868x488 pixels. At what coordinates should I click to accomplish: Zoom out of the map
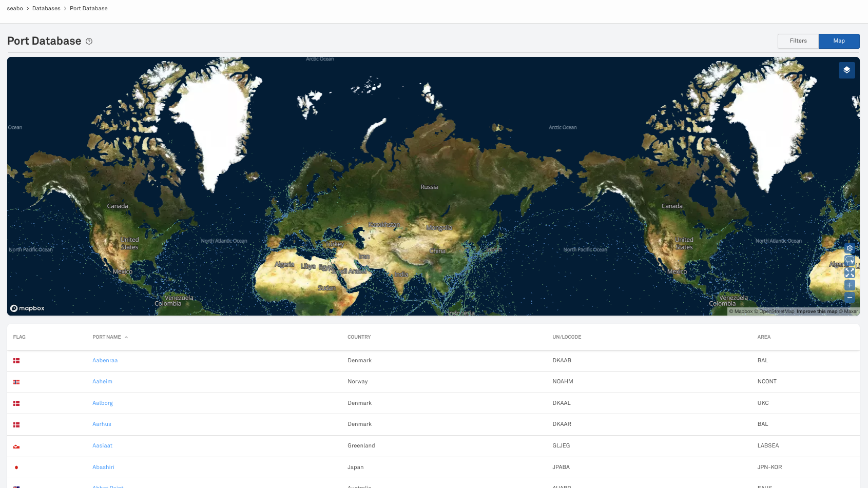coord(850,298)
